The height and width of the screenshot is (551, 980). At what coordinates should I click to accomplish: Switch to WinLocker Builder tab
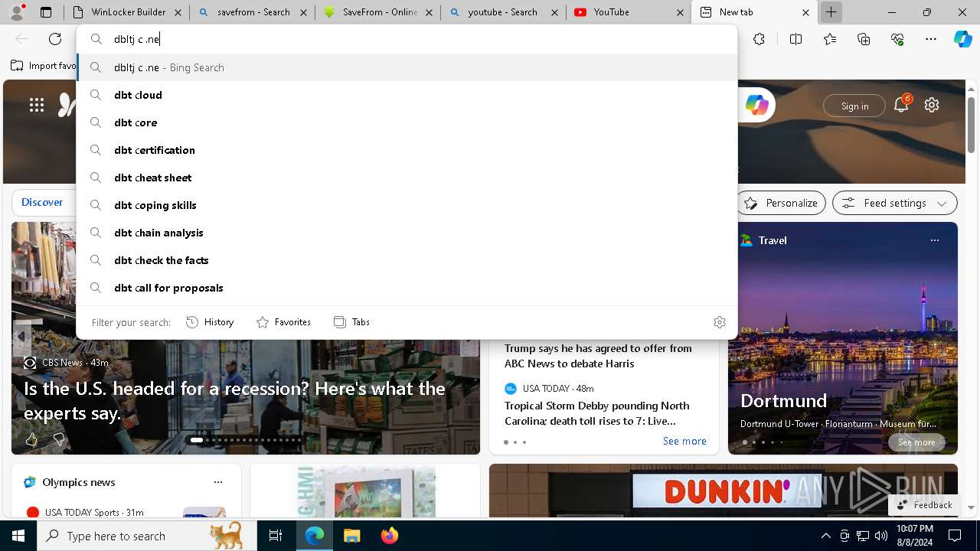126,12
